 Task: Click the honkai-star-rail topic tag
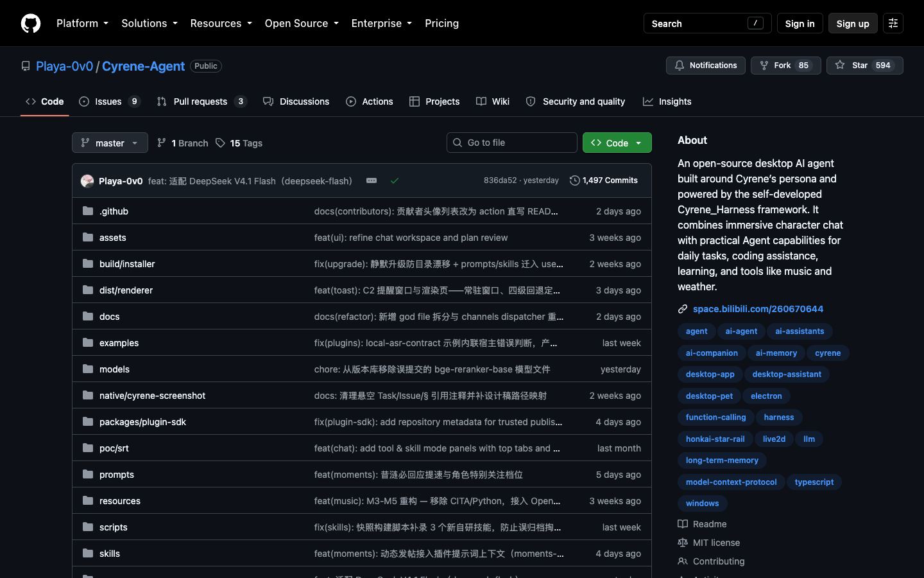coord(715,439)
